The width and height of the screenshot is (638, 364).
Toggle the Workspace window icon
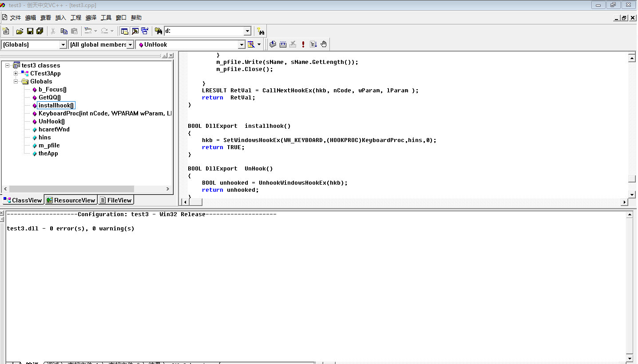click(x=125, y=31)
